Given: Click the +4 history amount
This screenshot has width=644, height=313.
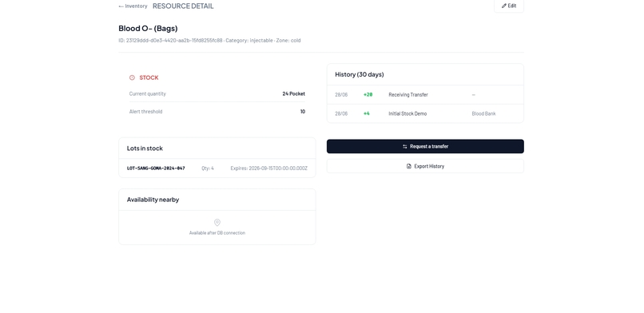Looking at the screenshot, I should (367, 113).
